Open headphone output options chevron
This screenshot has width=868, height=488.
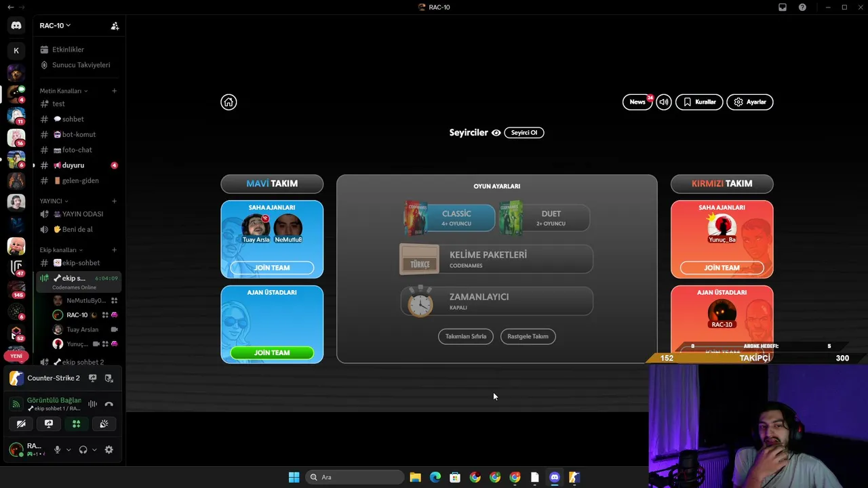[x=94, y=449]
